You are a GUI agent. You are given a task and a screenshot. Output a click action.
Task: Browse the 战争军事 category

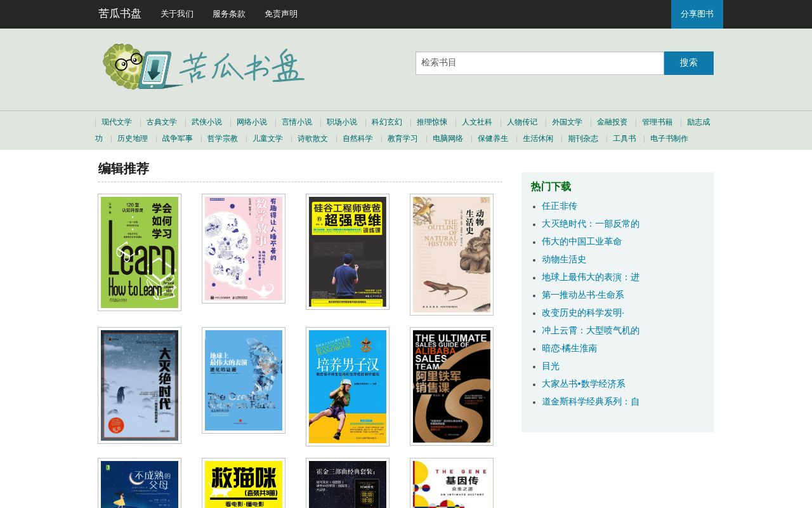click(178, 138)
